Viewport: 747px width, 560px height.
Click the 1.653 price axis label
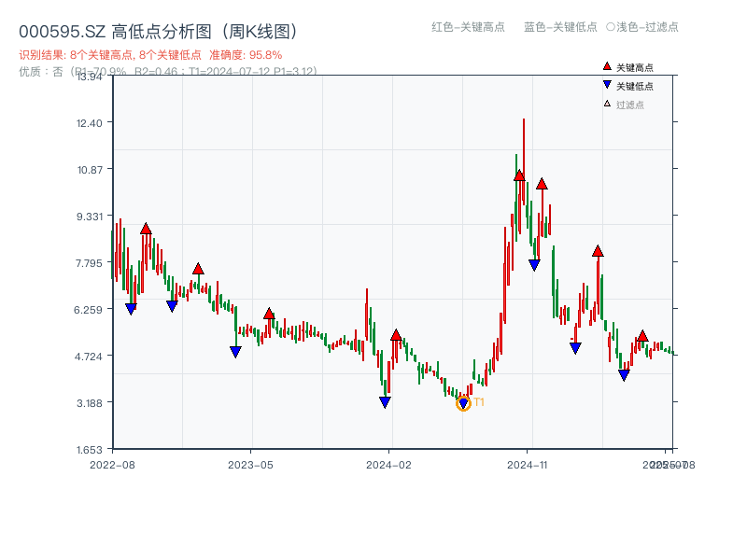coord(89,450)
